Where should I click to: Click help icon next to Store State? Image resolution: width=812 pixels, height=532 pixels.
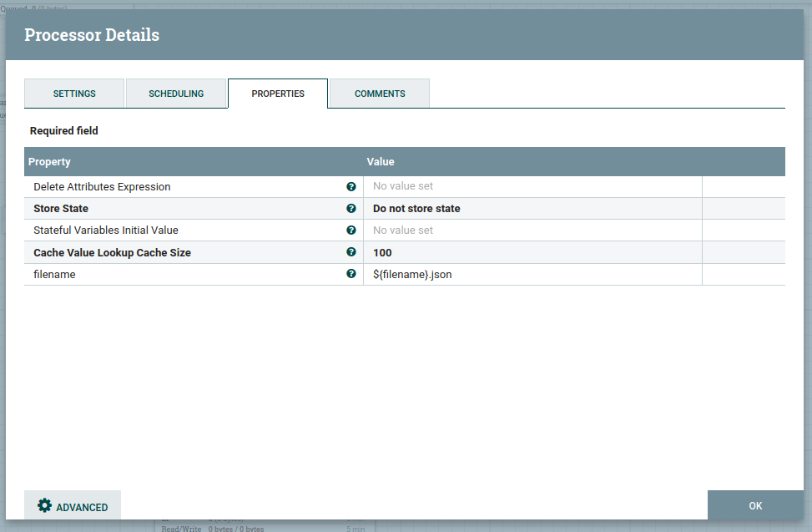tap(351, 209)
